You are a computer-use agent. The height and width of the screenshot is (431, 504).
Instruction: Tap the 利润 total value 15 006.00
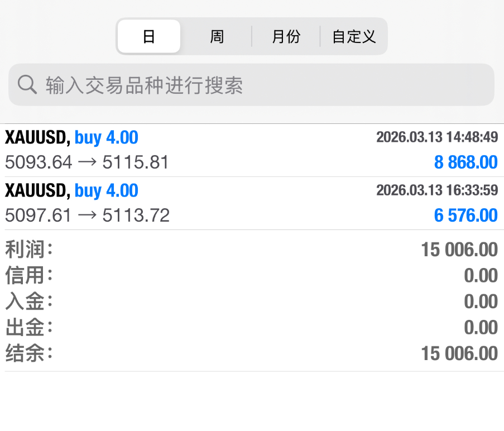point(459,250)
